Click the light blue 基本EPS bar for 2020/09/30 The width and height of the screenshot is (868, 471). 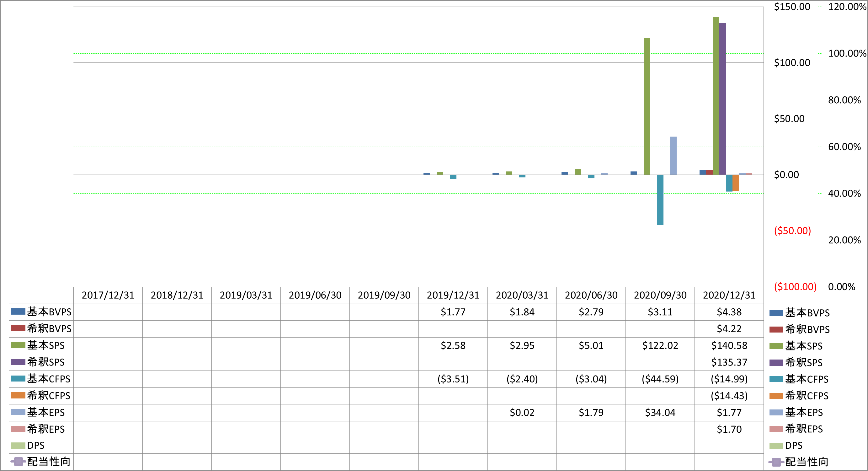pyautogui.click(x=673, y=155)
